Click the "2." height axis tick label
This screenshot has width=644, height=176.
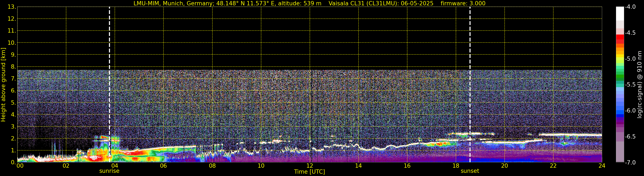(x=13, y=139)
